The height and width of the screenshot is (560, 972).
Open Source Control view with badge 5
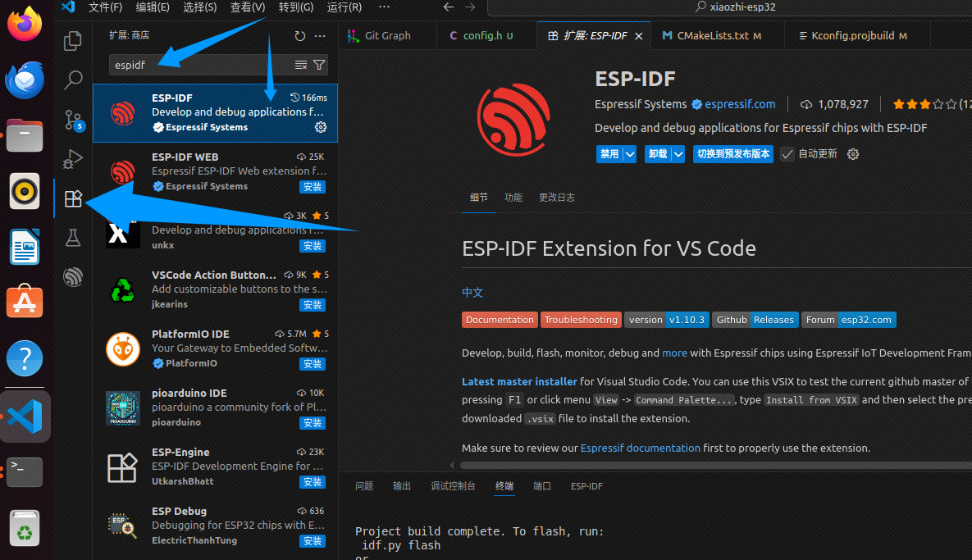pyautogui.click(x=73, y=120)
